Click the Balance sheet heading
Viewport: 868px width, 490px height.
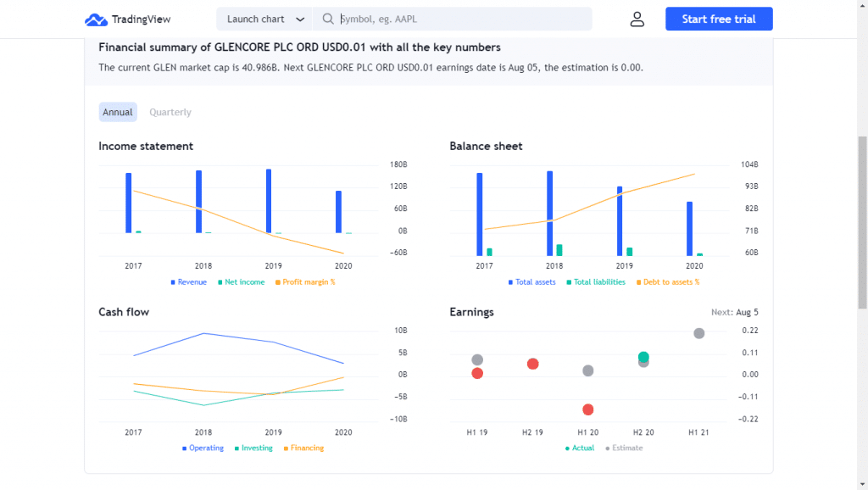pyautogui.click(x=486, y=146)
